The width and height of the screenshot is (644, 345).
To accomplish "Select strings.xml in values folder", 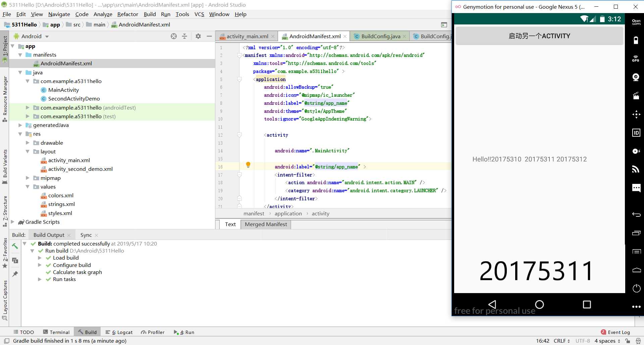I will [61, 204].
